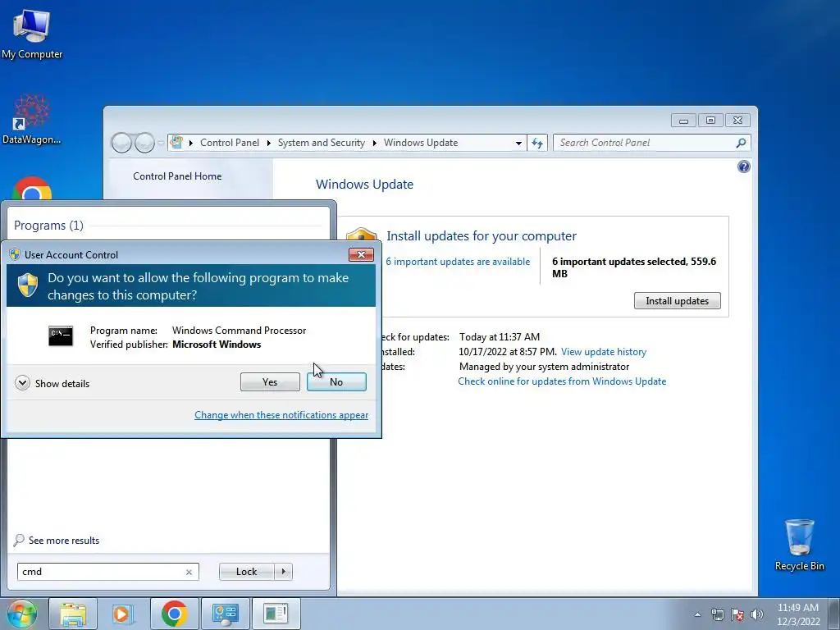Click Yes in the User Account Control dialog

tap(270, 382)
